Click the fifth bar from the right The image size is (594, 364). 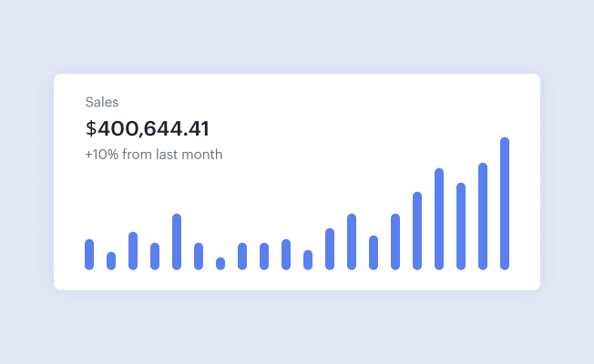(417, 231)
